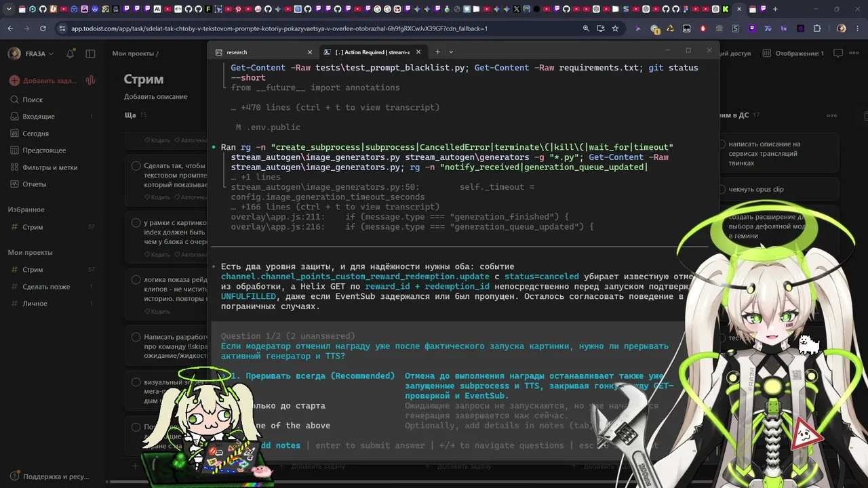
Task: Click the voice waveform icon beside Add task
Action: [x=90, y=80]
